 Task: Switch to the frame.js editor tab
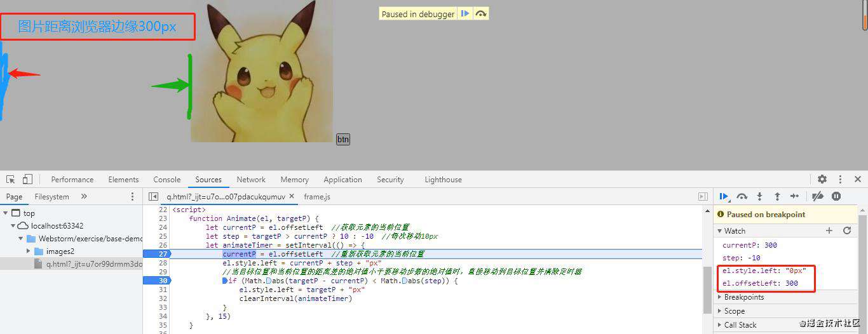pos(316,197)
